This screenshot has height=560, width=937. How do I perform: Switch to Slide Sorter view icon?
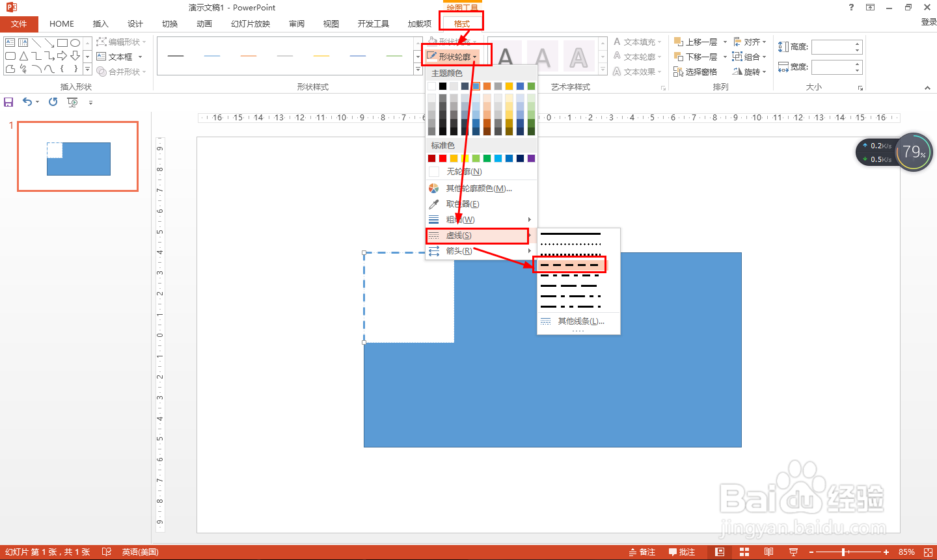pos(744,552)
